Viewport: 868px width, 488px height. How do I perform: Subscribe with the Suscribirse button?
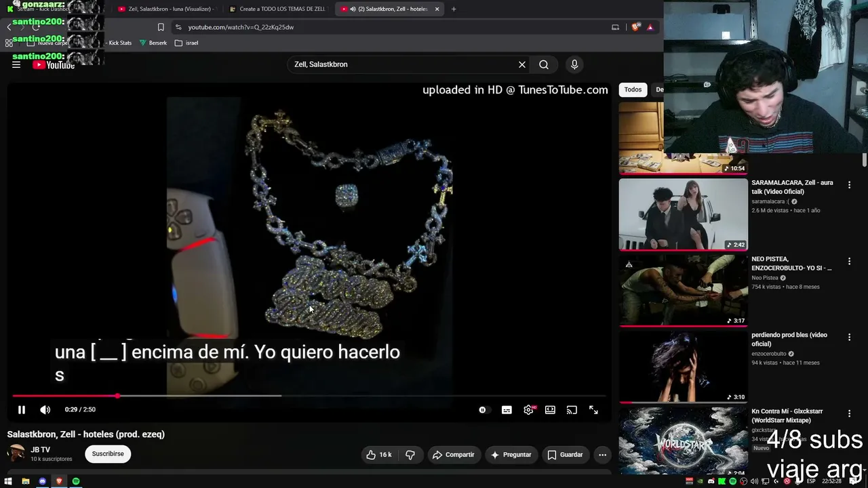[108, 454]
